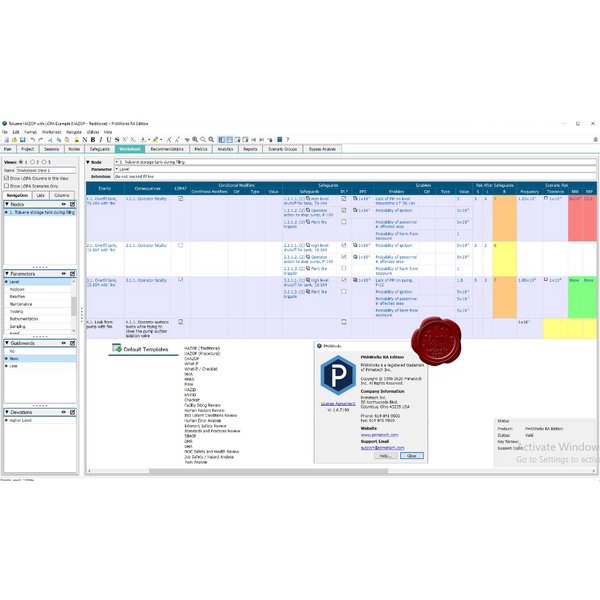
Task: Apply Underline formatting from the toolbar
Action: (x=108, y=139)
